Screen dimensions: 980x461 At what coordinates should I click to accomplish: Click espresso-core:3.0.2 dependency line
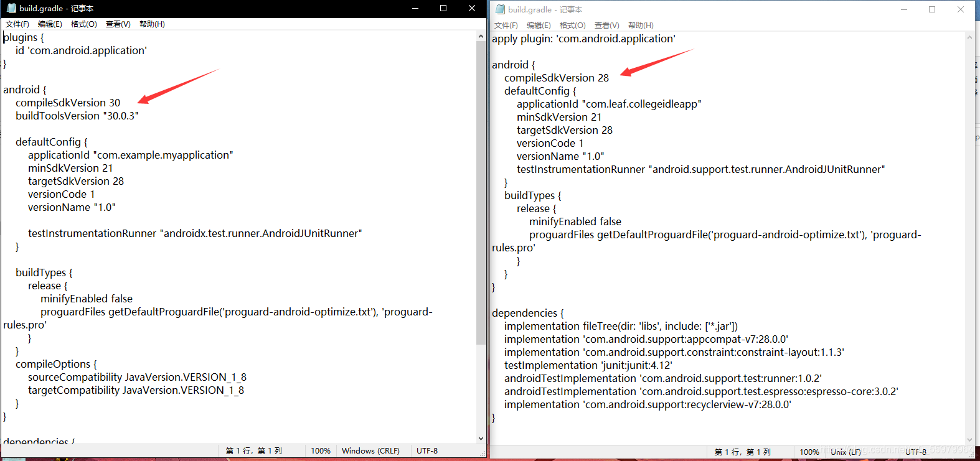[701, 391]
